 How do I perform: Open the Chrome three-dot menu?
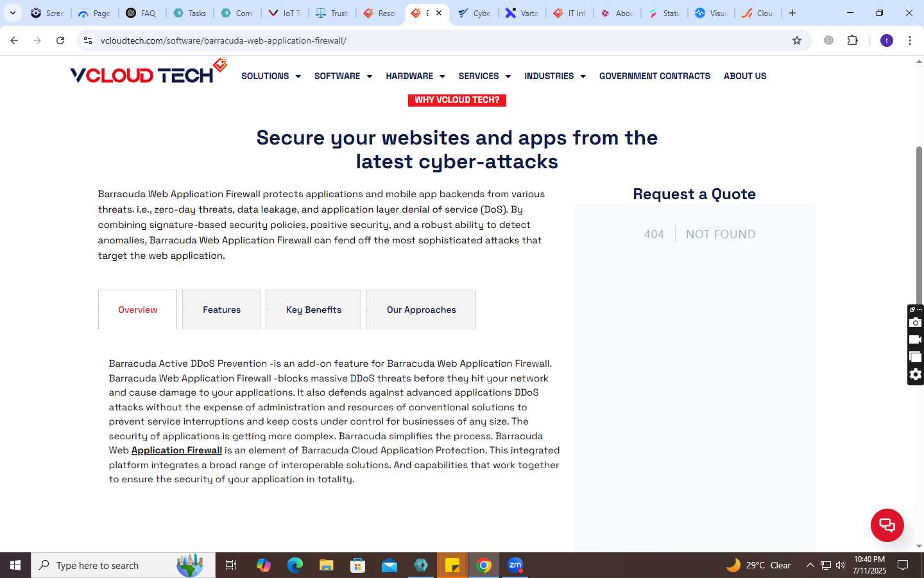pyautogui.click(x=910, y=40)
